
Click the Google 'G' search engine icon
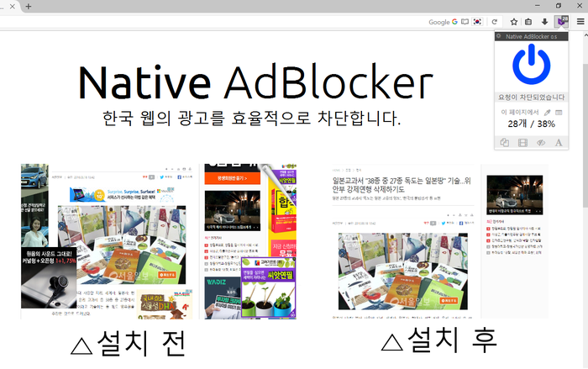(454, 22)
